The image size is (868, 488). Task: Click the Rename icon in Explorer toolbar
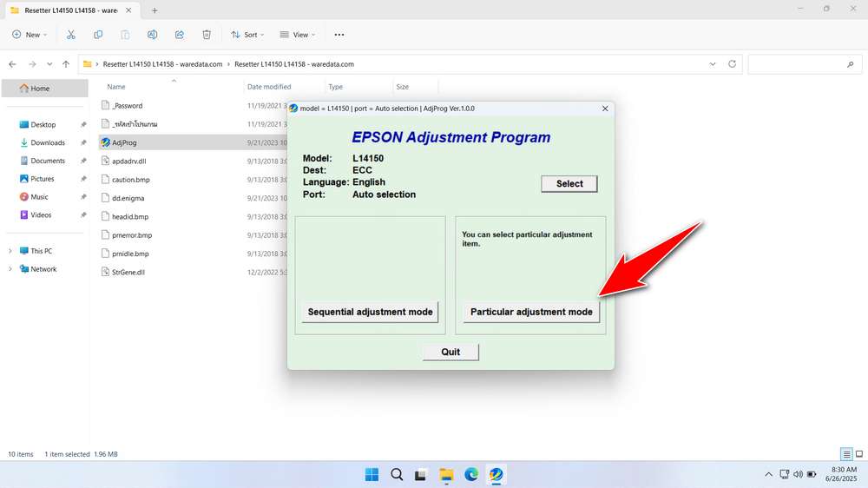point(152,35)
